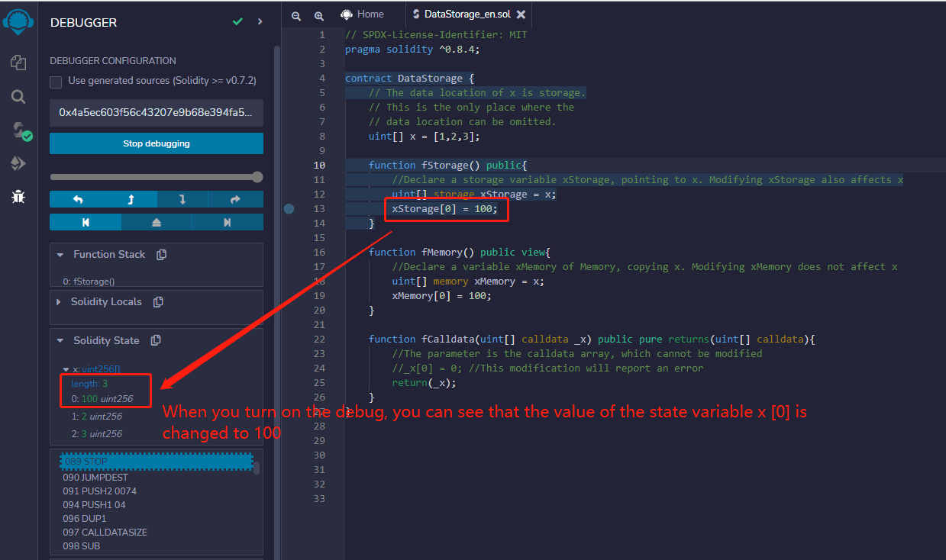Click the Debugger bug icon in sidebar
Viewport: 946px width, 560px height.
click(18, 197)
